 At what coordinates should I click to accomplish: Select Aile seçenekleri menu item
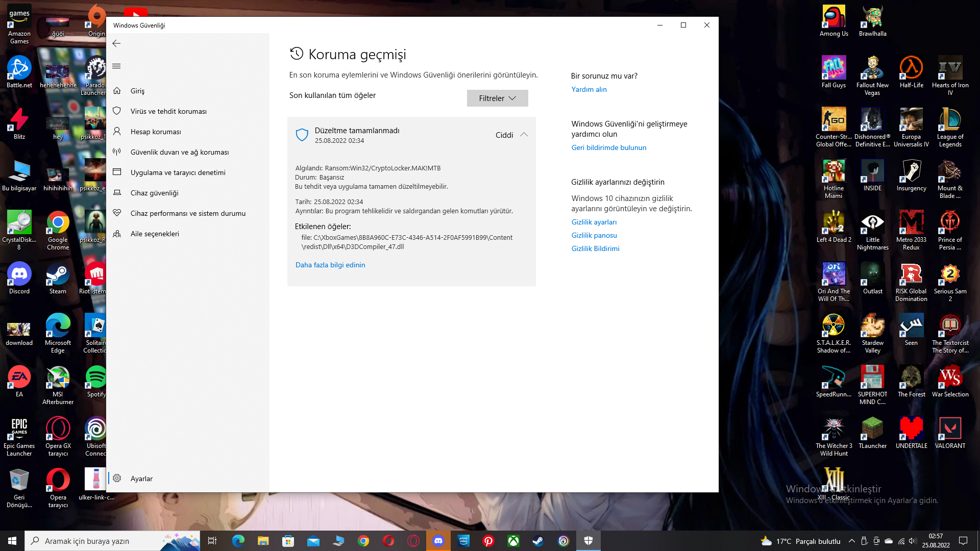(x=155, y=234)
